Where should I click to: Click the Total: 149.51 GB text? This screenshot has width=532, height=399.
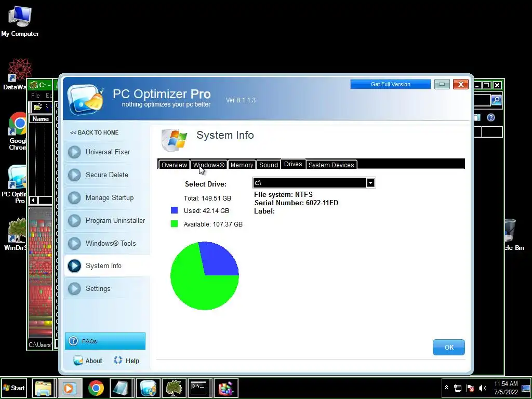pos(207,198)
